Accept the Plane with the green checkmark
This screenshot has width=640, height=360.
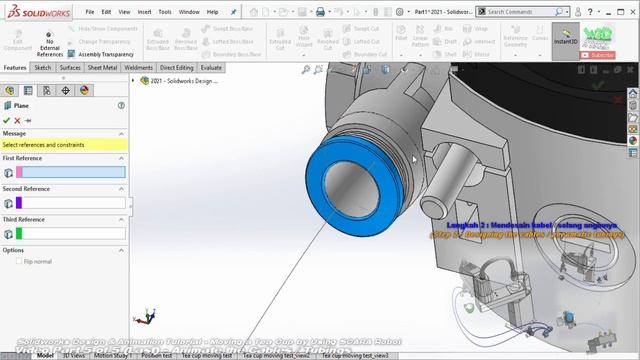6,120
